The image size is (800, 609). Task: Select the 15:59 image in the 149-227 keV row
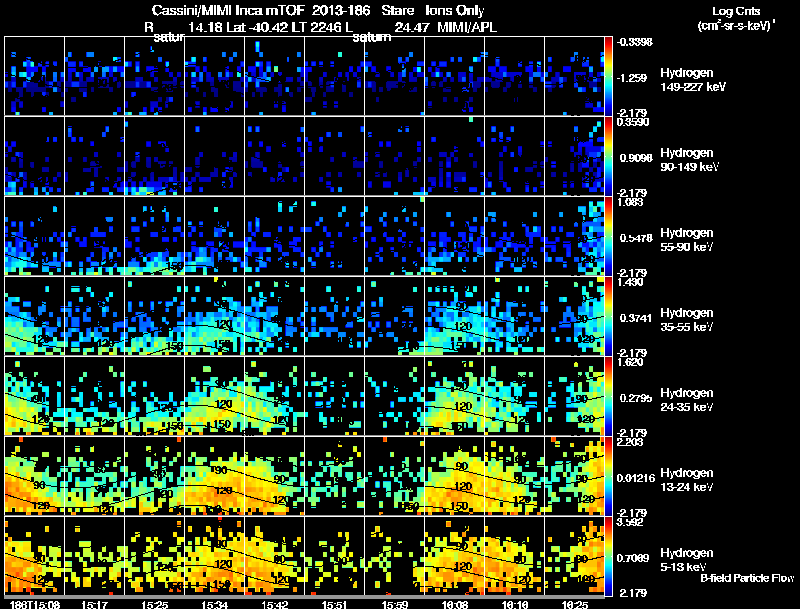point(394,76)
